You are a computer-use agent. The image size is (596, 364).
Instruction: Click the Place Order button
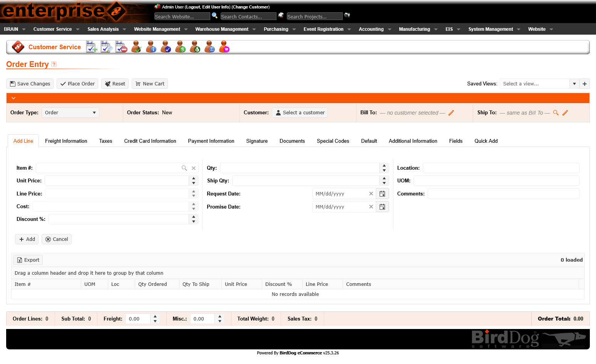(x=77, y=84)
